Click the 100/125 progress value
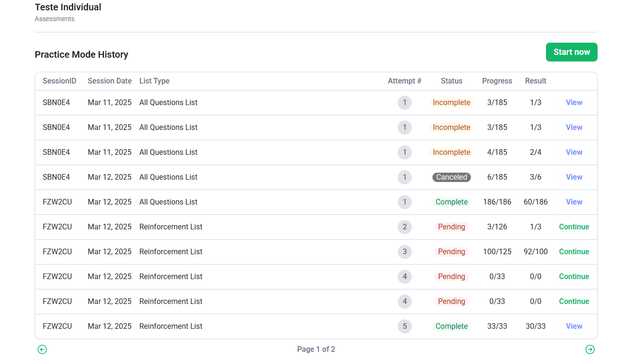 (x=497, y=252)
